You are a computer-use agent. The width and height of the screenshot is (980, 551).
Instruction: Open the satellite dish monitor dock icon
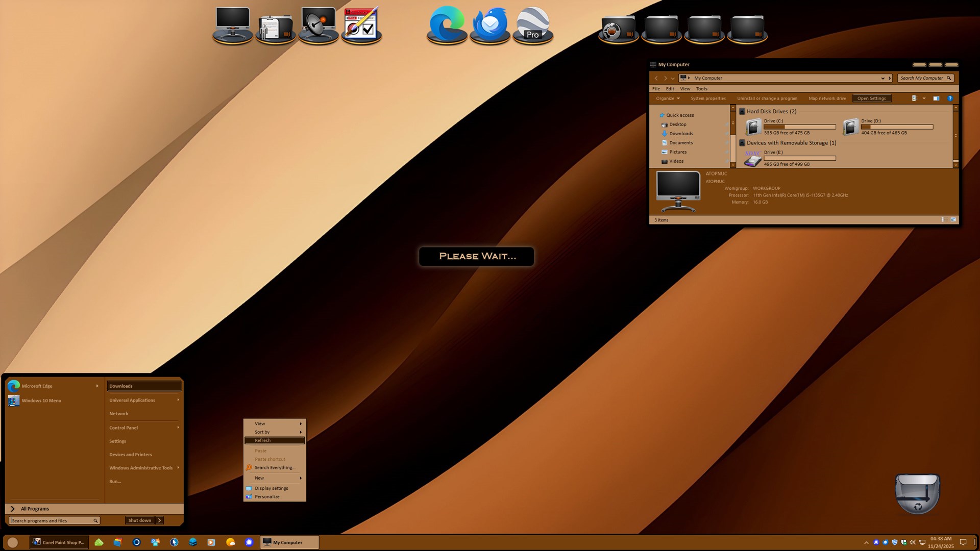coord(318,24)
